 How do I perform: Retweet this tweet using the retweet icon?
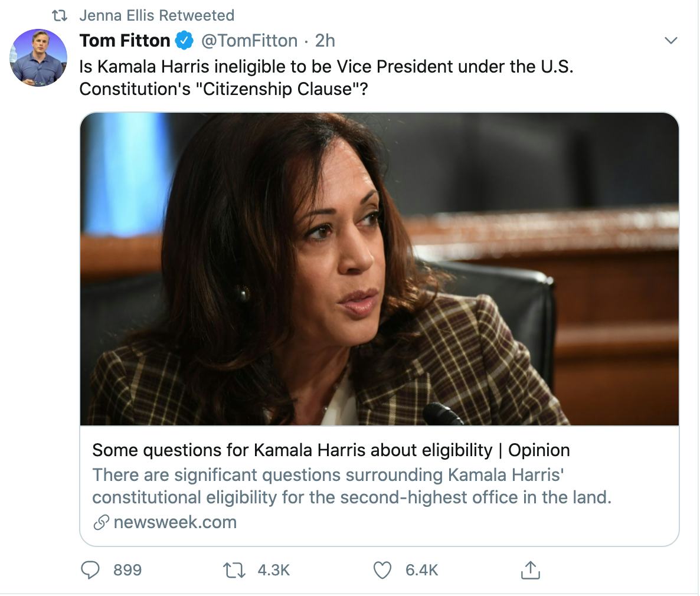coord(234,570)
